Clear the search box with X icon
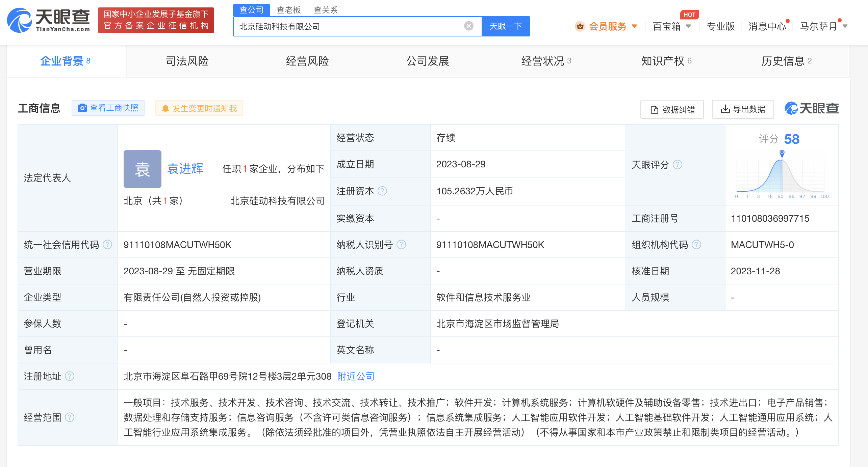Screen dimensions: 868x467 (468, 26)
